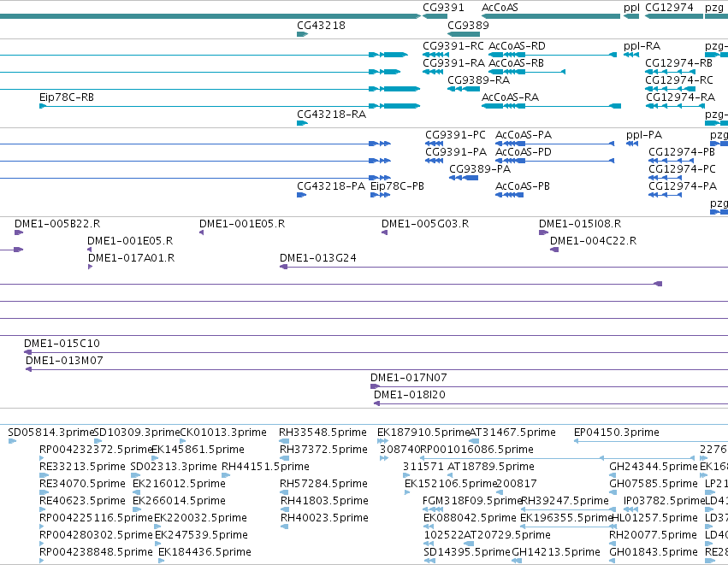Click the CG9389-RA transcript label
The width and height of the screenshot is (728, 565).
coord(479,80)
